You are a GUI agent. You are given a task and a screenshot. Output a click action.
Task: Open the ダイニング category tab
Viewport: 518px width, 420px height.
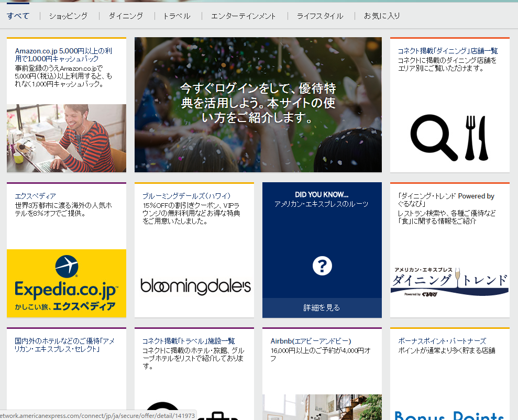[126, 16]
